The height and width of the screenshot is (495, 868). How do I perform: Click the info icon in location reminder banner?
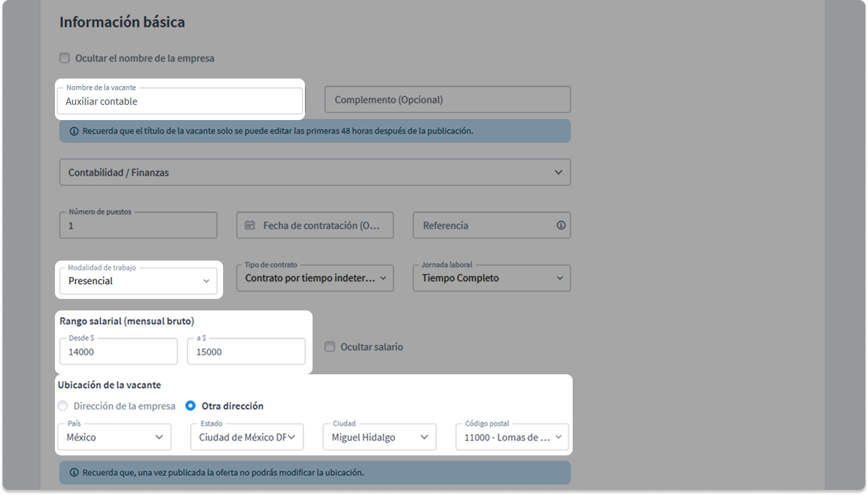(74, 473)
